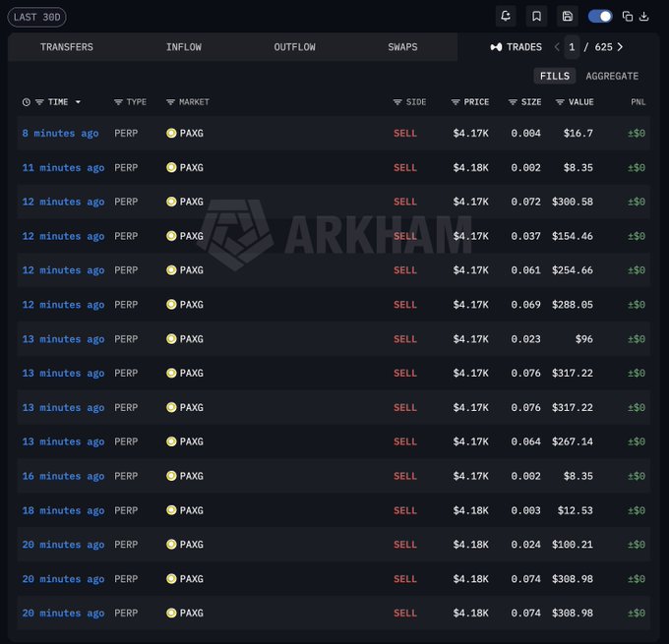Select the AGGREGATE view button

[612, 76]
